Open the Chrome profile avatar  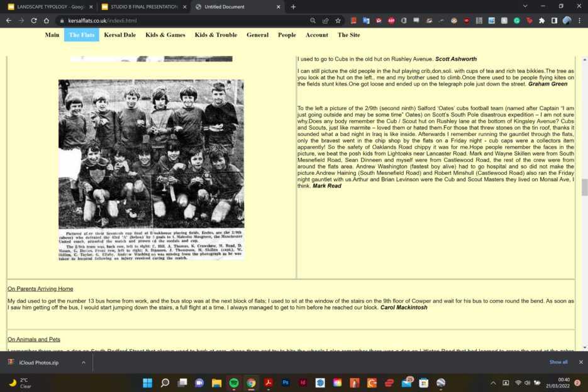(567, 21)
